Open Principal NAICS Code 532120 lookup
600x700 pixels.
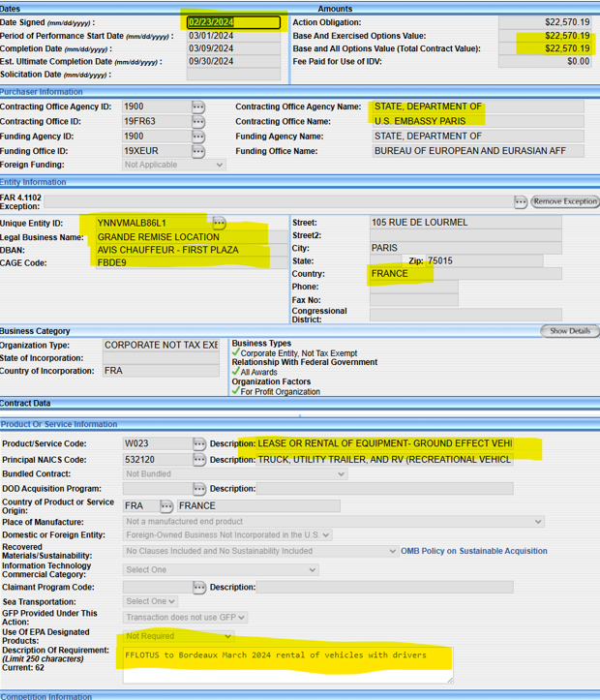pos(199,459)
